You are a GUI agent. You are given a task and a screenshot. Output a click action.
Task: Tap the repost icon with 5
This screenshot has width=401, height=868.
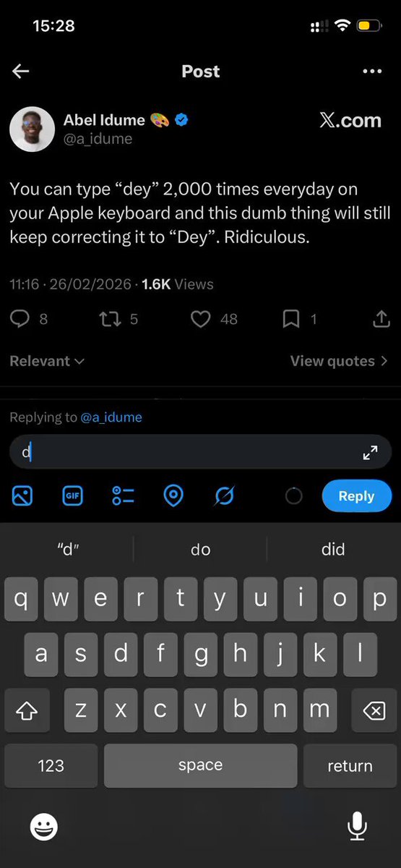click(x=111, y=319)
